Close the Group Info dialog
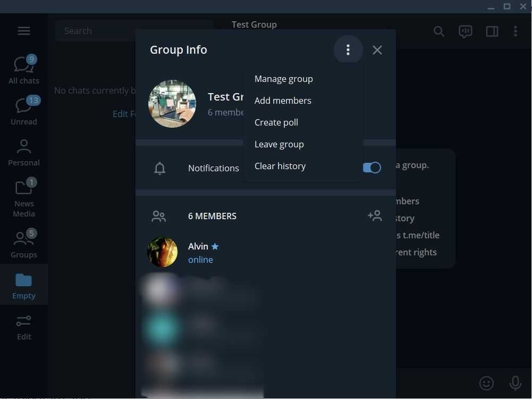 click(x=377, y=50)
